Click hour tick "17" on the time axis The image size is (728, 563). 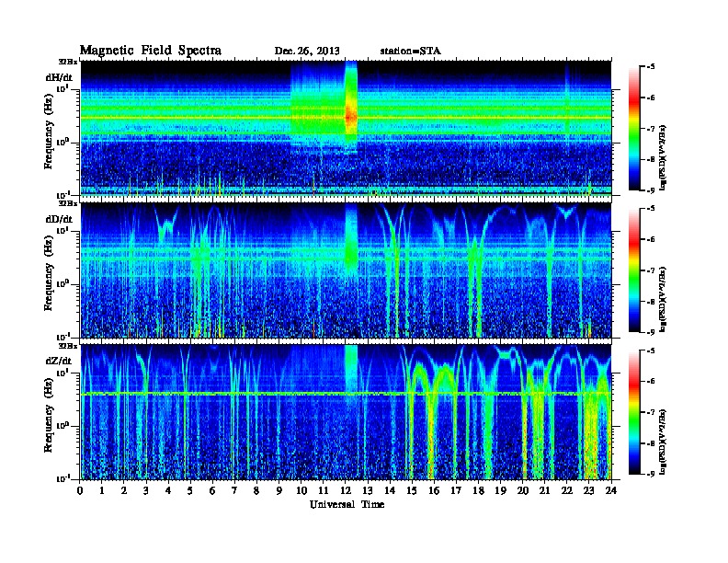456,490
